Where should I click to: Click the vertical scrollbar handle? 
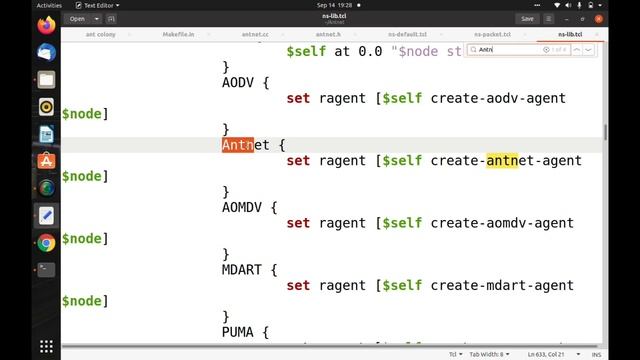click(605, 132)
